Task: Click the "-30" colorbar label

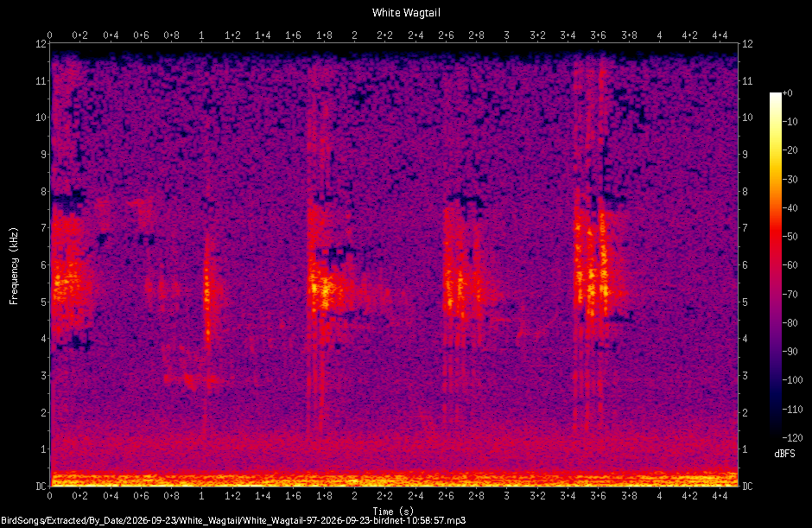Action: click(790, 179)
